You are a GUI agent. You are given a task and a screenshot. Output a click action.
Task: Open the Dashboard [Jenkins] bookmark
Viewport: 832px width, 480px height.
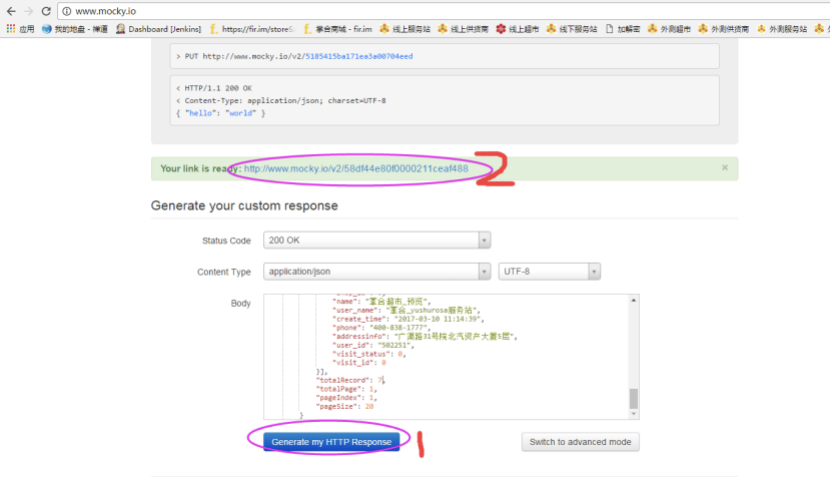tap(159, 29)
